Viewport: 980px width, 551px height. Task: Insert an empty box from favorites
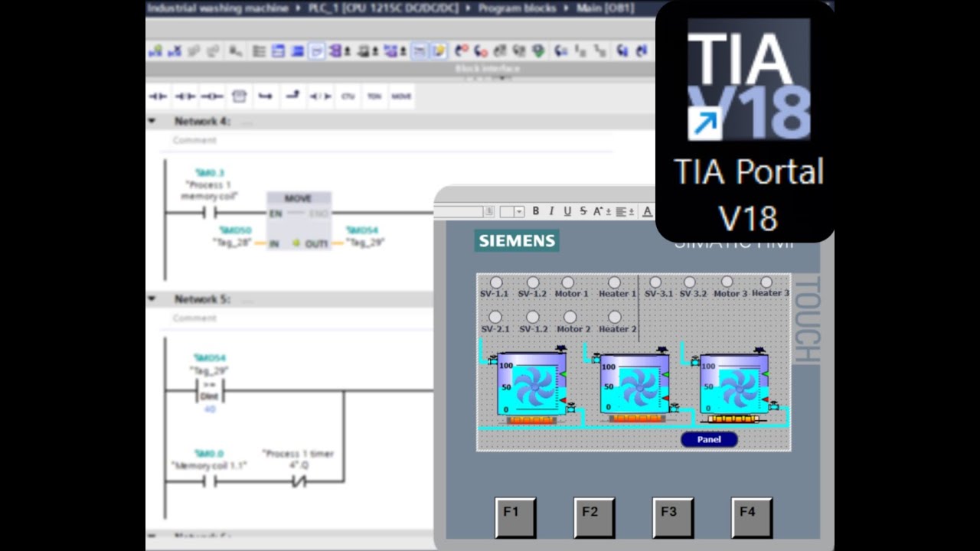click(x=240, y=96)
